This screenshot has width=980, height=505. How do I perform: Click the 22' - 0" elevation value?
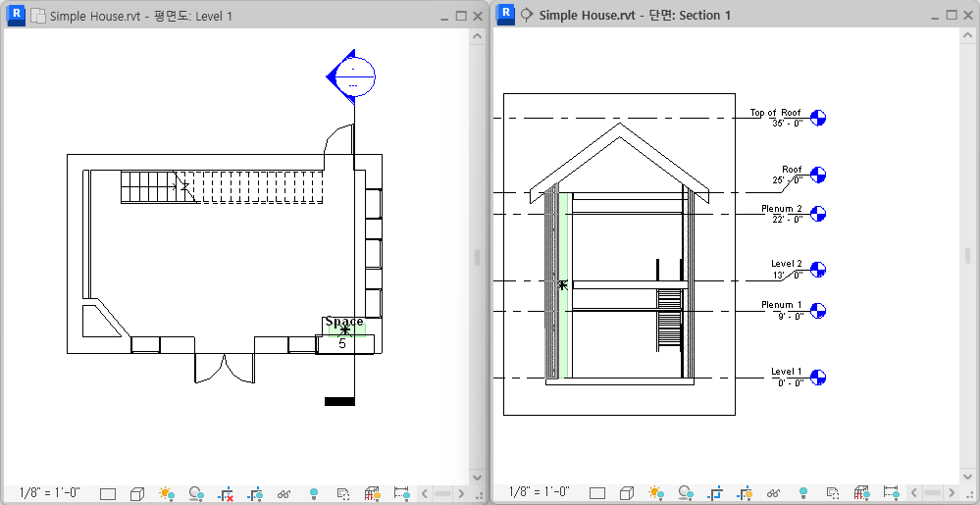point(787,220)
